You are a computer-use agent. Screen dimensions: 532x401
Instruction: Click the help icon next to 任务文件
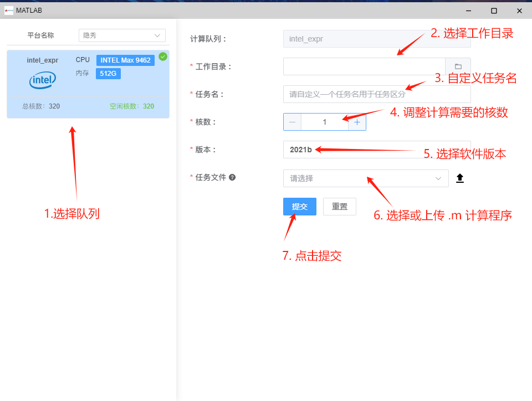232,177
